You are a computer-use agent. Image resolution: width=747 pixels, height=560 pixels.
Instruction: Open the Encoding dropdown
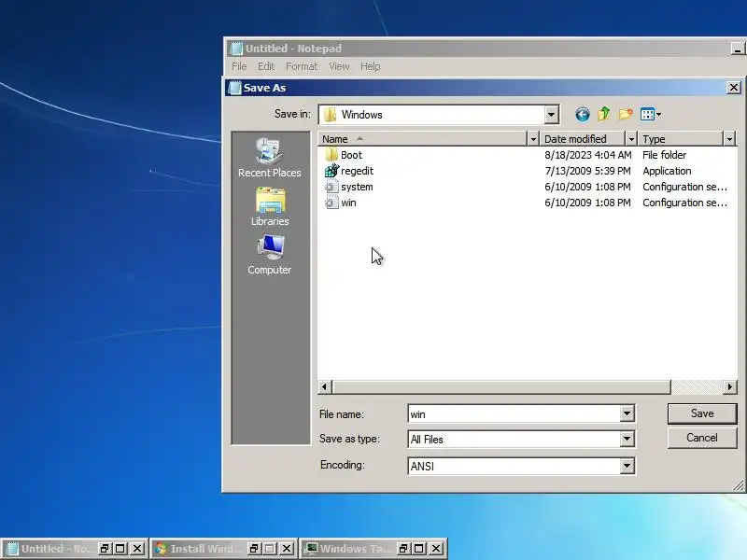click(x=627, y=466)
